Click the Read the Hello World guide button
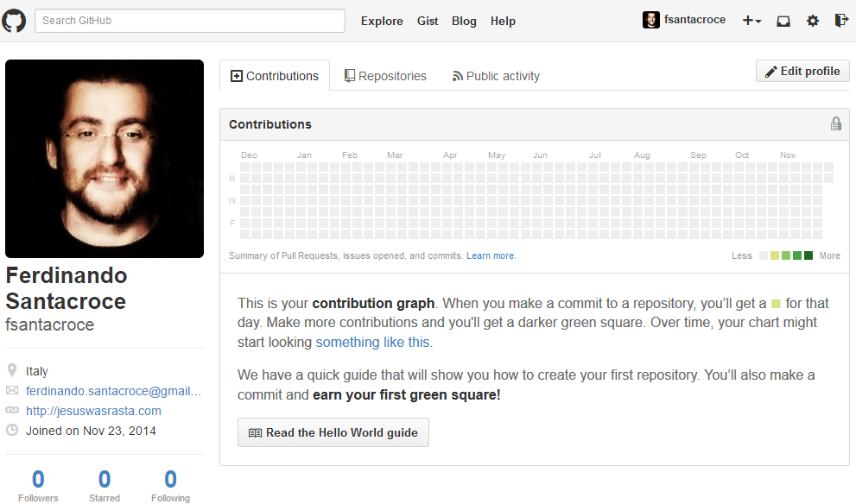 333,432
